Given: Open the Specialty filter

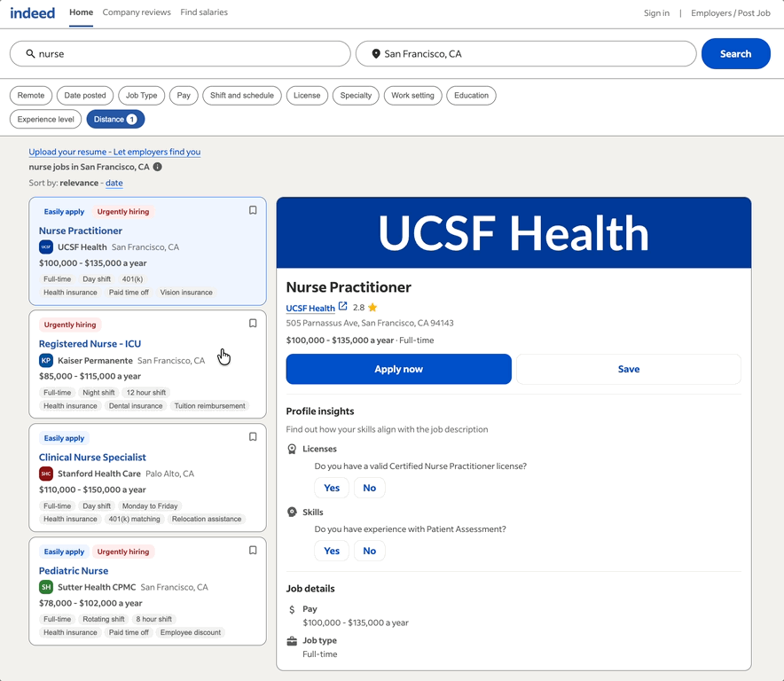Looking at the screenshot, I should [x=356, y=96].
